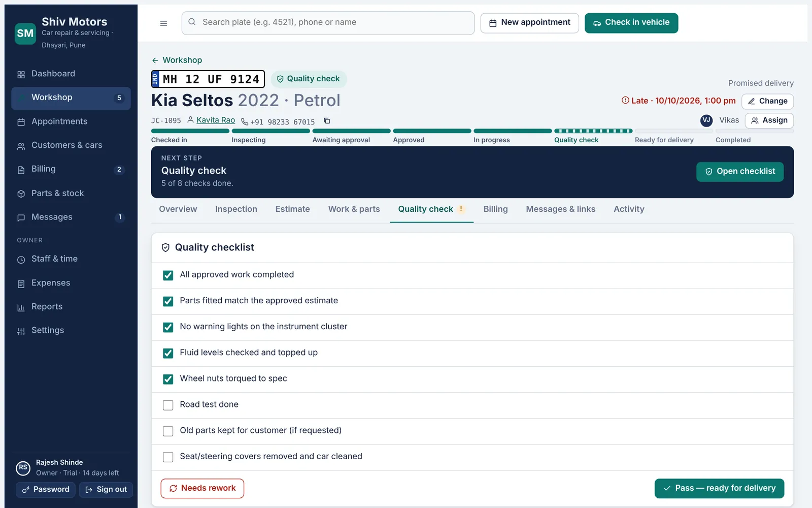Image resolution: width=812 pixels, height=508 pixels.
Task: Click Needs rework button
Action: [x=202, y=488]
